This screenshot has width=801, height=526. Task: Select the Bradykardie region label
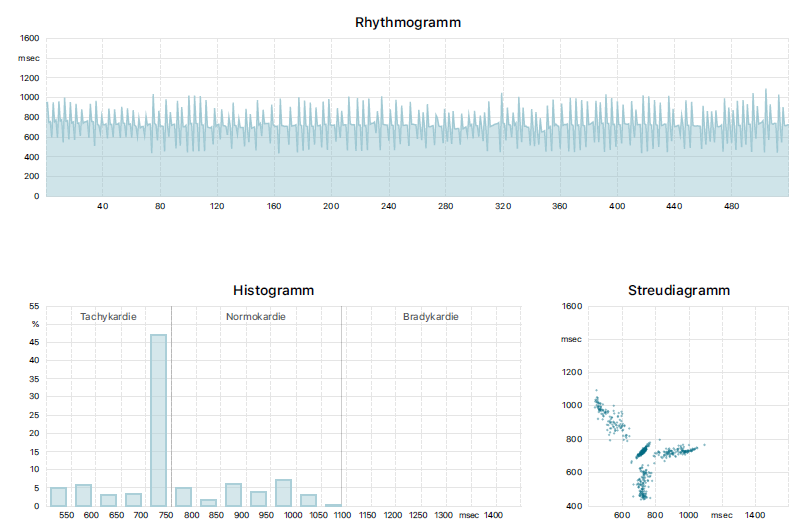431,317
